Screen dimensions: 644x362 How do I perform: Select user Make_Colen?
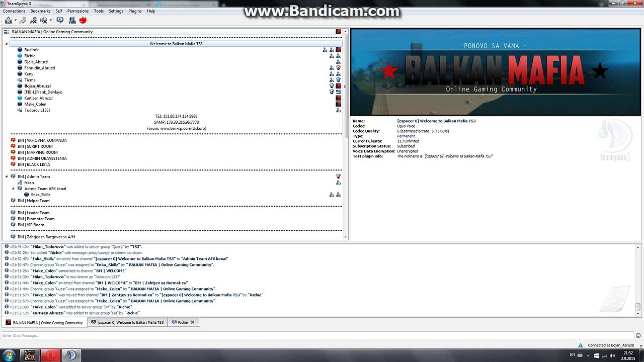click(x=35, y=104)
